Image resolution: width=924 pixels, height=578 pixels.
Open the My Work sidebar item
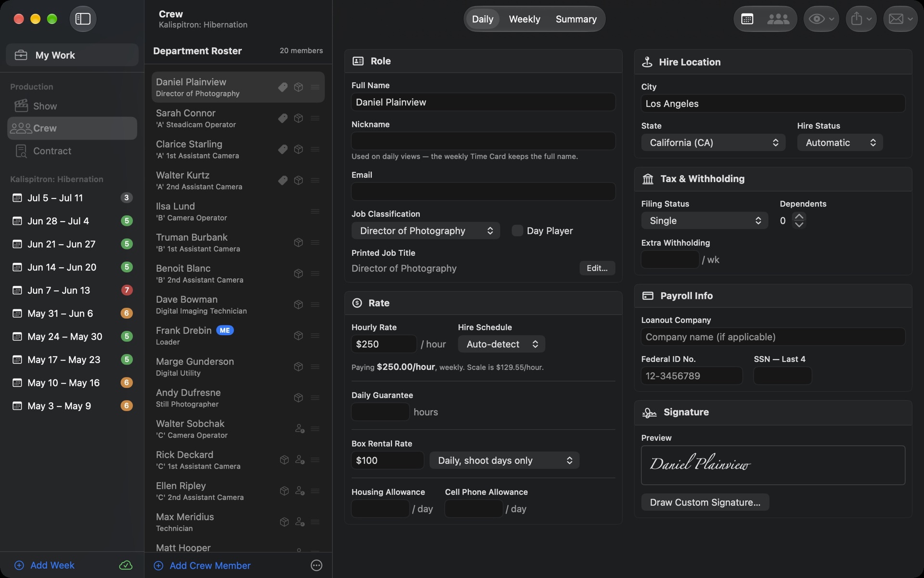(72, 55)
